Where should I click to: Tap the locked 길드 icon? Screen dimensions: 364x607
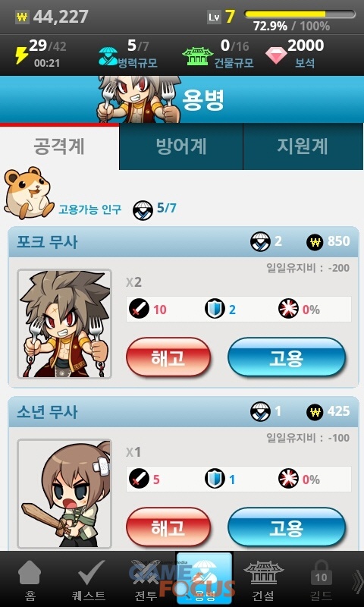[321, 573]
